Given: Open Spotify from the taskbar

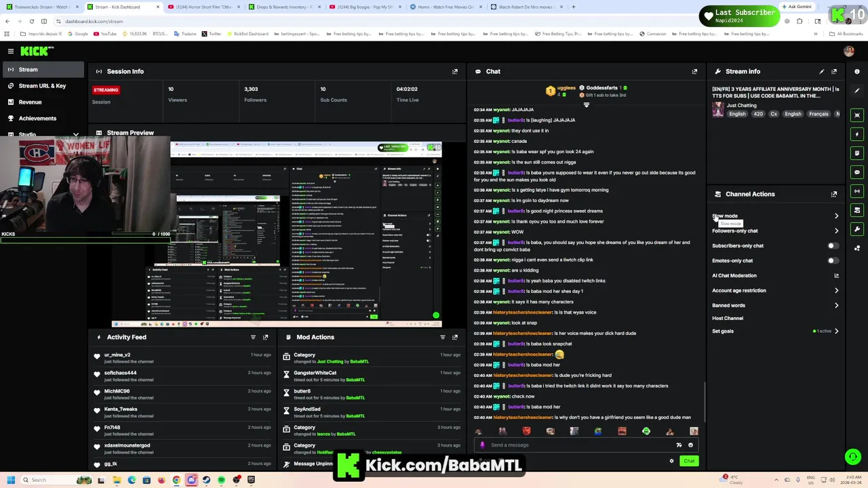Looking at the screenshot, I should [x=222, y=480].
